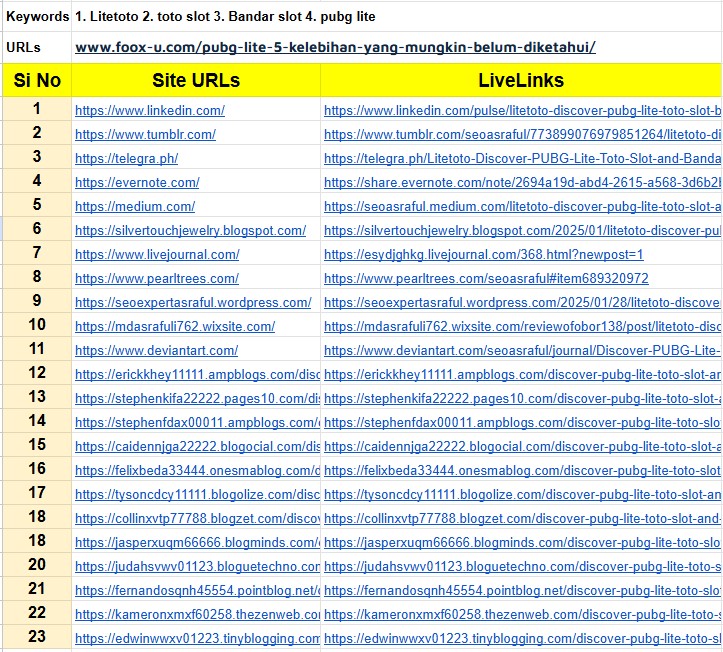Open the edwinwwxv01223.tinyblogging.com live link
This screenshot has height=652, width=723.
[x=522, y=638]
